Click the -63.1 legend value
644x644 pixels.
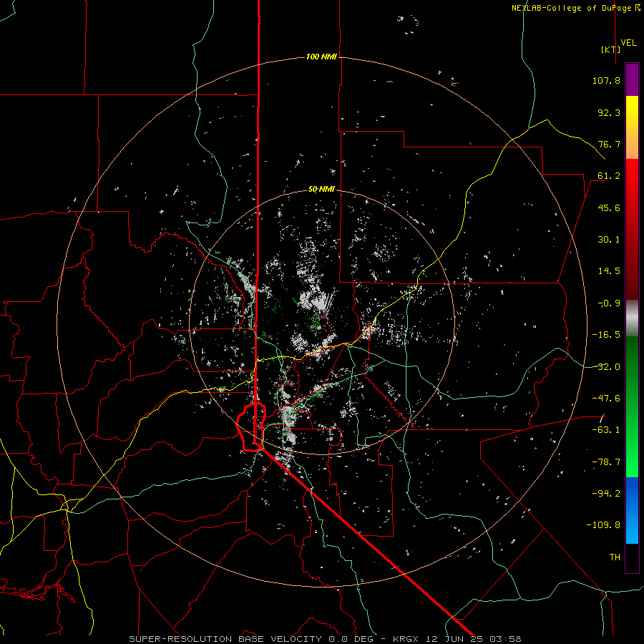coord(606,430)
